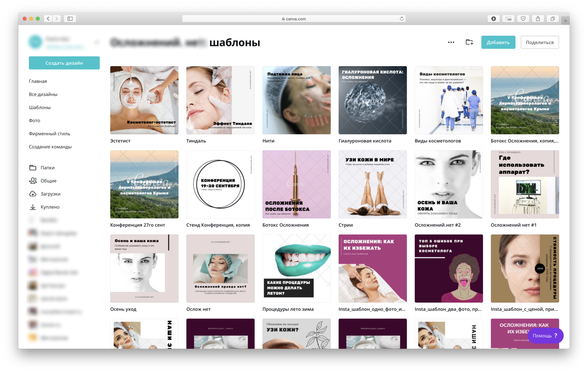
Task: Click the Нити title text
Action: [x=268, y=141]
